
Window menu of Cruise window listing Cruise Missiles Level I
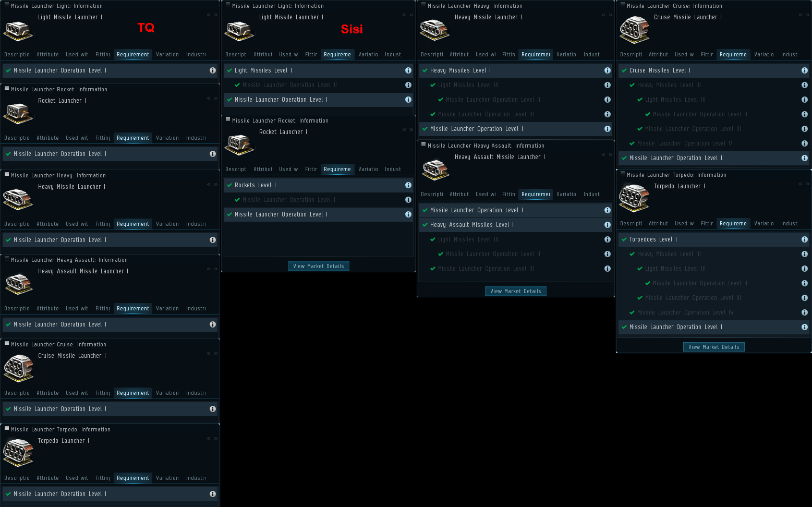tap(623, 5)
